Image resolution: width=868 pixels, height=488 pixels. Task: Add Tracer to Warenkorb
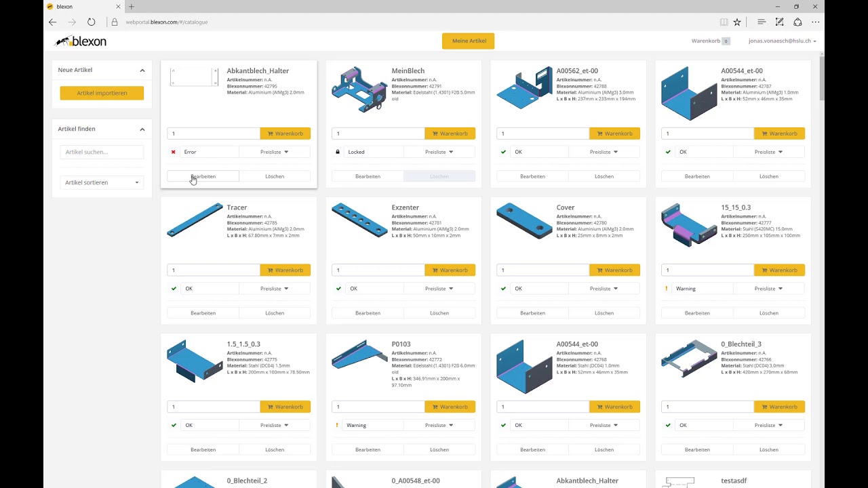tap(285, 270)
